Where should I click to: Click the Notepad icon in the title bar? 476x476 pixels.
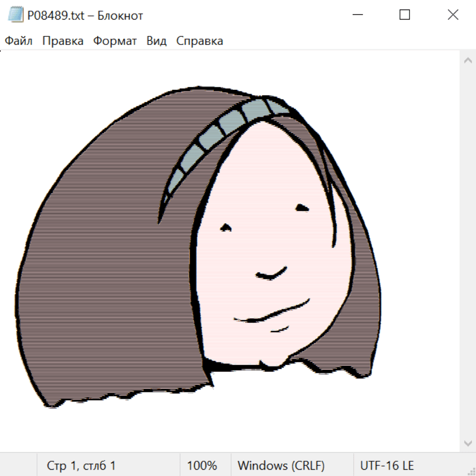pyautogui.click(x=16, y=15)
